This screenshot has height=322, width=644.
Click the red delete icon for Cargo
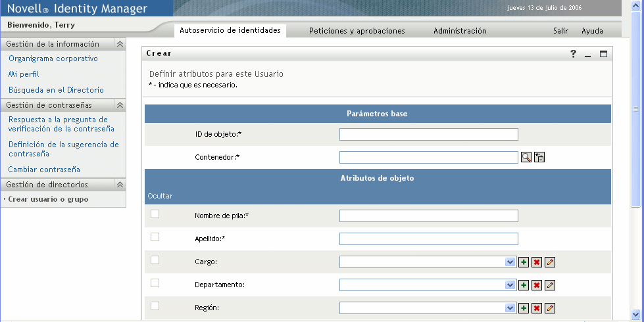pyautogui.click(x=537, y=262)
